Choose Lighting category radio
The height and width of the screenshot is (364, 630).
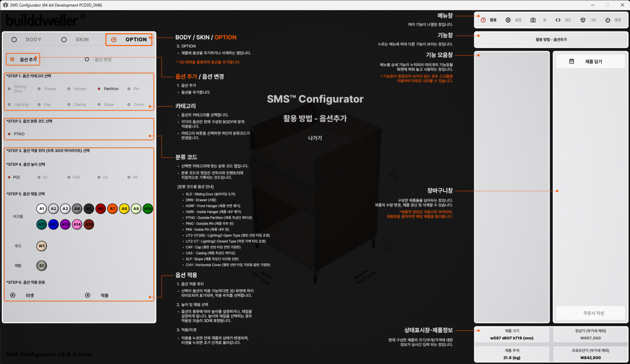click(9, 105)
